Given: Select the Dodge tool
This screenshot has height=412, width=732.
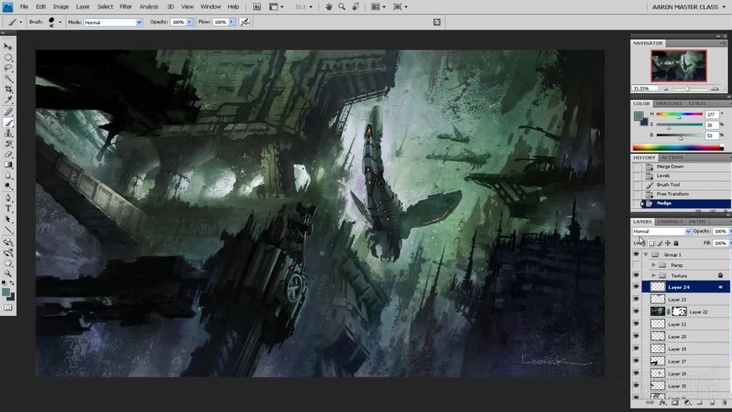Looking at the screenshot, I should (x=8, y=186).
